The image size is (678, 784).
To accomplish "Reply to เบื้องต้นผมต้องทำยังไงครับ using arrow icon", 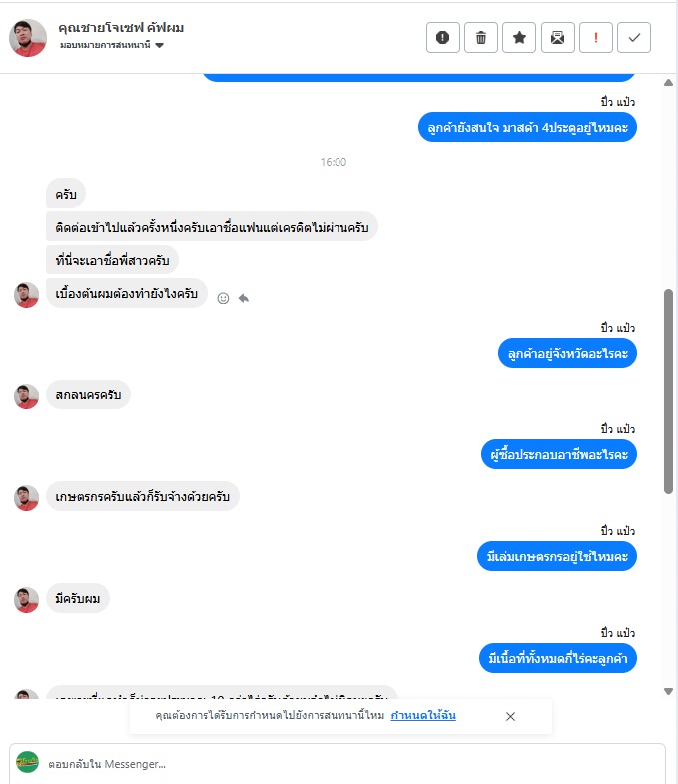I will [x=244, y=298].
